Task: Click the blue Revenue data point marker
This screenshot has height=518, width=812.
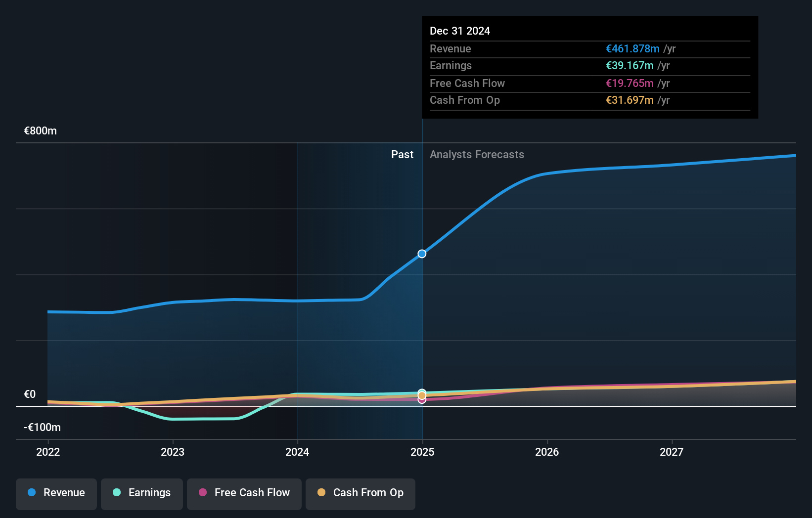Action: pos(422,254)
